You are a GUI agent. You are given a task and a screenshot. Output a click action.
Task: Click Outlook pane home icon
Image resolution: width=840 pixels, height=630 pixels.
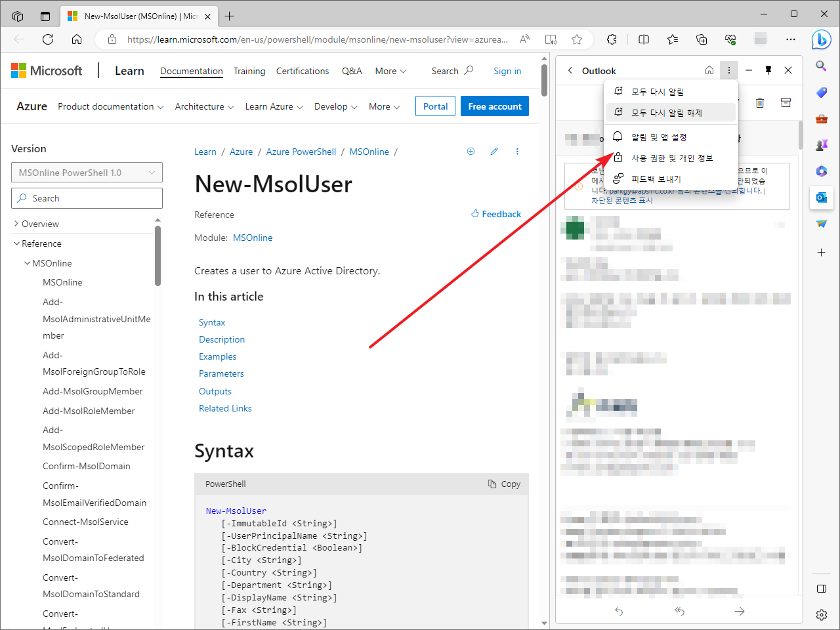709,70
